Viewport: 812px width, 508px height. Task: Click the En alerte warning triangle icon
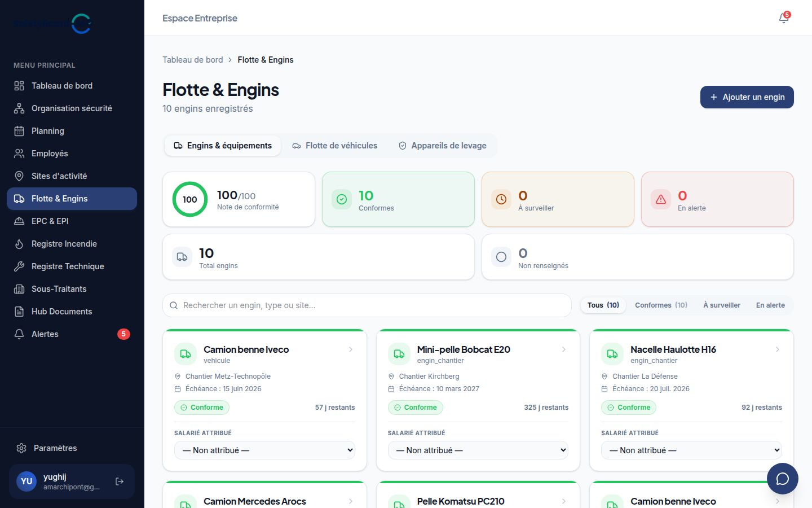click(x=661, y=199)
